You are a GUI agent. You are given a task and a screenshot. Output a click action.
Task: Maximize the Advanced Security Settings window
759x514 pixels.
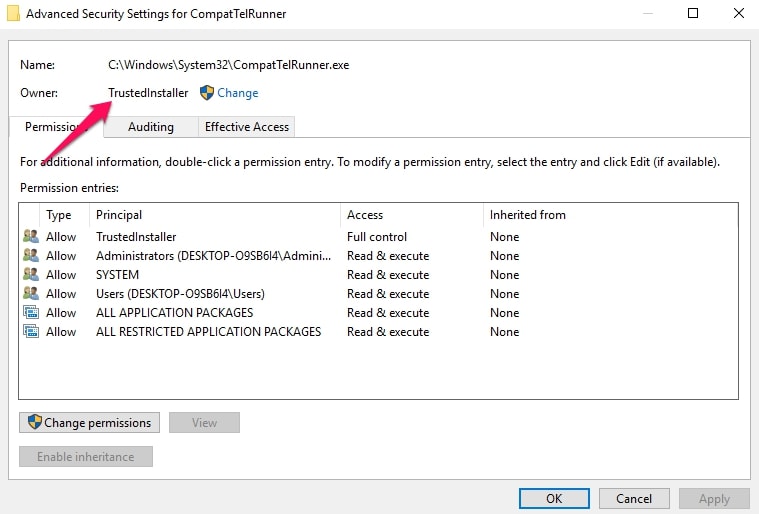pos(693,13)
